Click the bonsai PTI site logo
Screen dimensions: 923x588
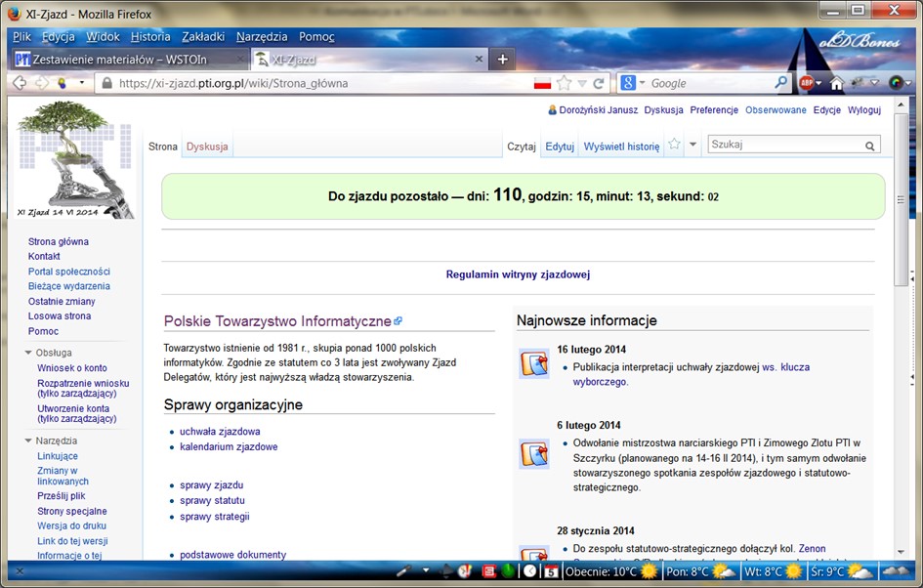click(x=74, y=159)
